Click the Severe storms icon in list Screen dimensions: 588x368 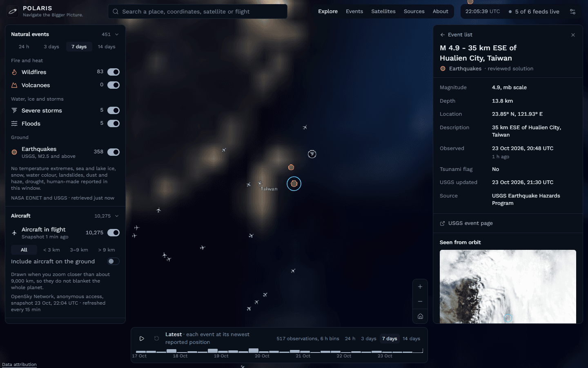pyautogui.click(x=14, y=110)
